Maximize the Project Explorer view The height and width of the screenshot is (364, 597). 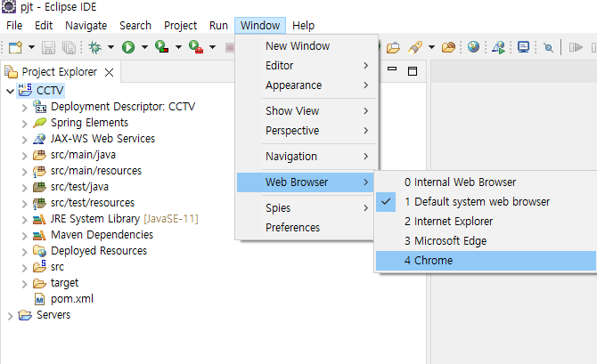pyautogui.click(x=413, y=71)
